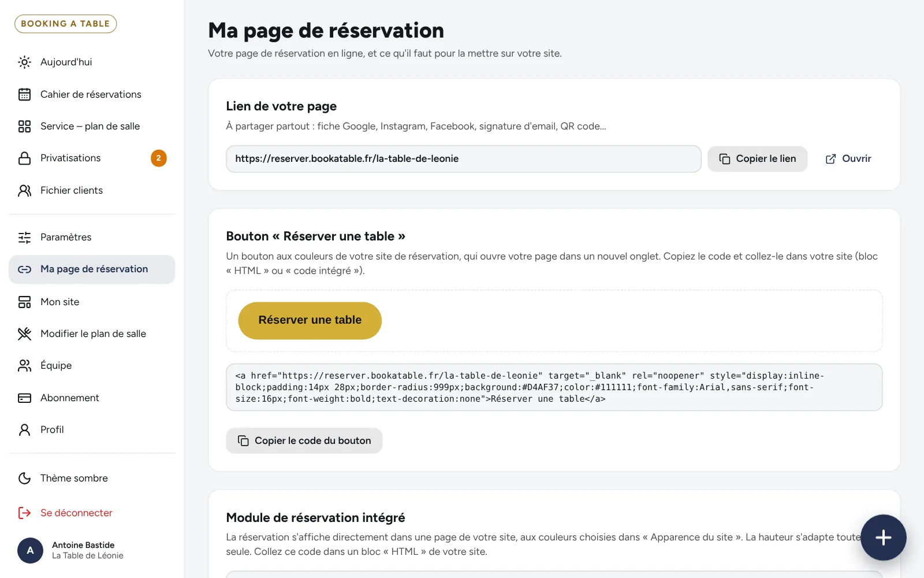Click the BOOKING A TABLE logo
924x578 pixels.
[65, 24]
